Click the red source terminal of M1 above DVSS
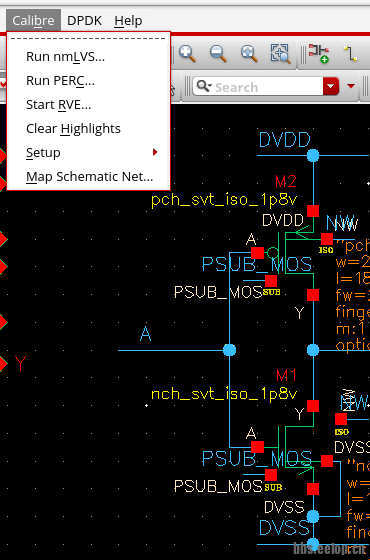The image size is (370, 560). tap(313, 489)
